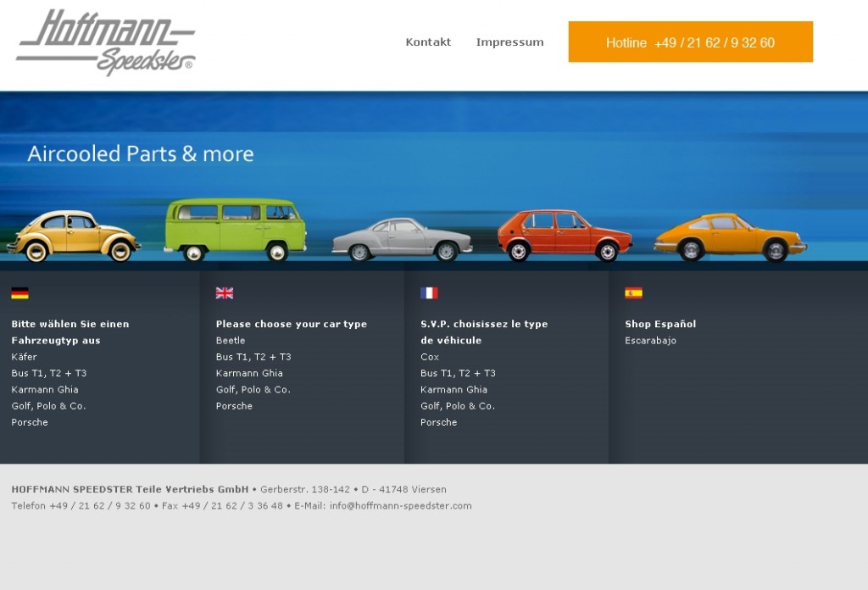Choose Beetle in the English list

click(x=231, y=341)
